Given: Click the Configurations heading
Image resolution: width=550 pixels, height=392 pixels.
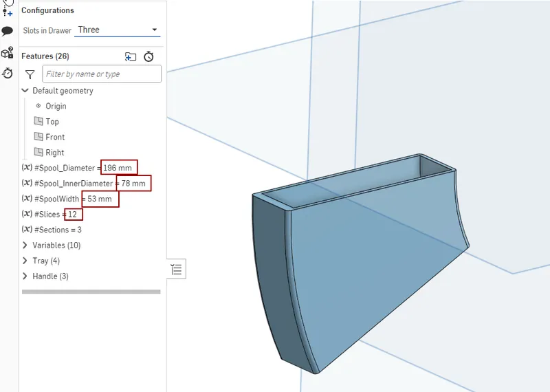Looking at the screenshot, I should 47,10.
